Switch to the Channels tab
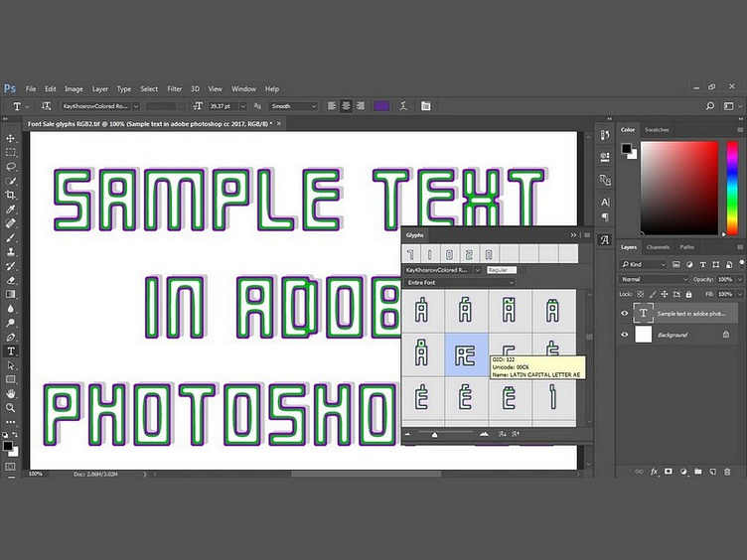Image resolution: width=747 pixels, height=560 pixels. pyautogui.click(x=658, y=246)
